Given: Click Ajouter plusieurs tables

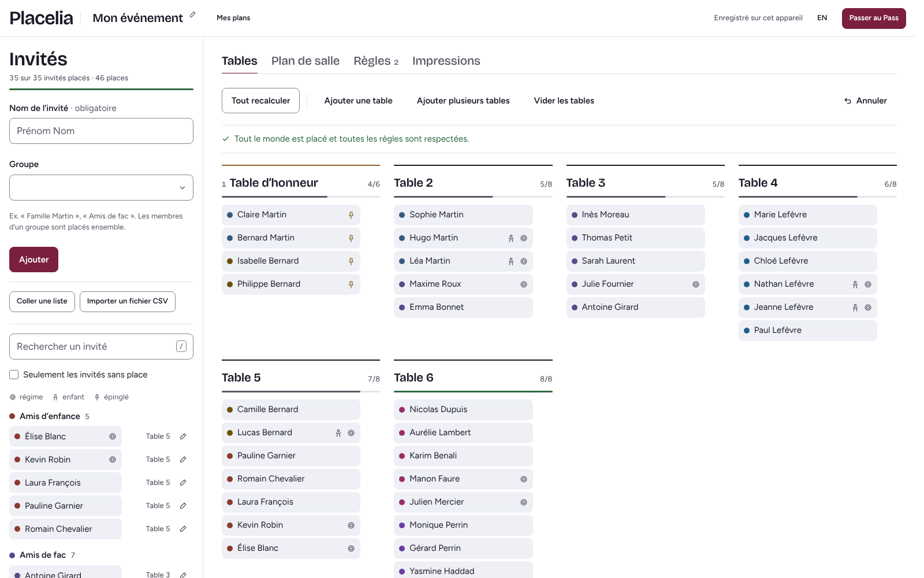Looking at the screenshot, I should (463, 101).
